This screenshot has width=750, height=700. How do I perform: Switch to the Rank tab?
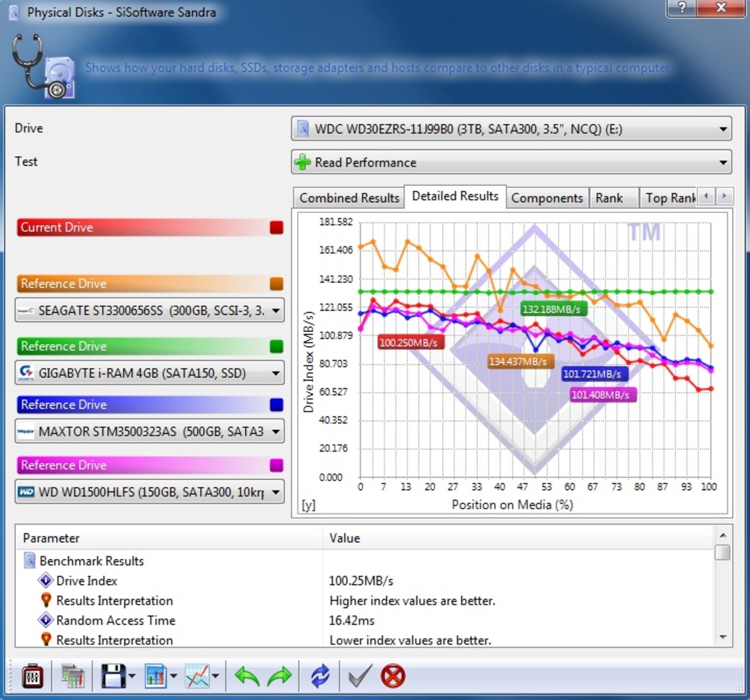point(614,198)
